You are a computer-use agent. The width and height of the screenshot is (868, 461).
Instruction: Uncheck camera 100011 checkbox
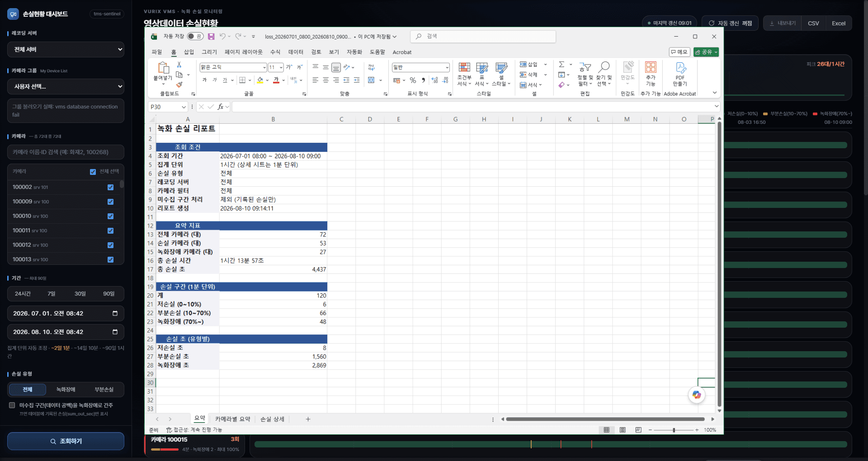pos(110,230)
